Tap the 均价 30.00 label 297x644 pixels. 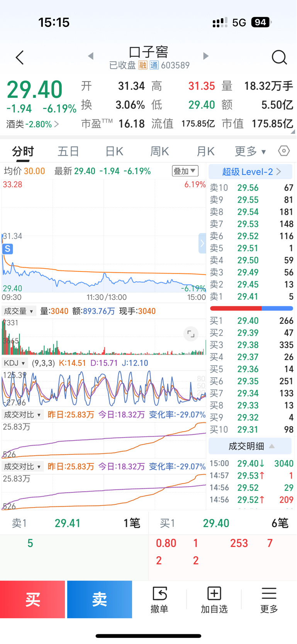[x=24, y=171]
